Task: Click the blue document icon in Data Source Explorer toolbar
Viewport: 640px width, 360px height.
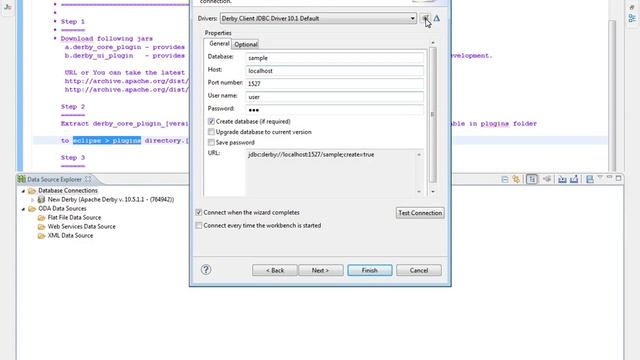Action: point(589,179)
